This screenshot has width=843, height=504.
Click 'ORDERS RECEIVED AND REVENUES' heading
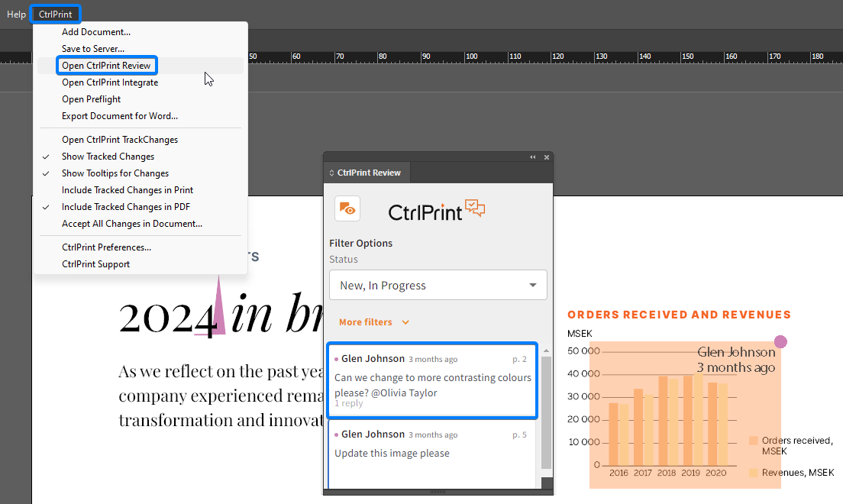tap(679, 315)
